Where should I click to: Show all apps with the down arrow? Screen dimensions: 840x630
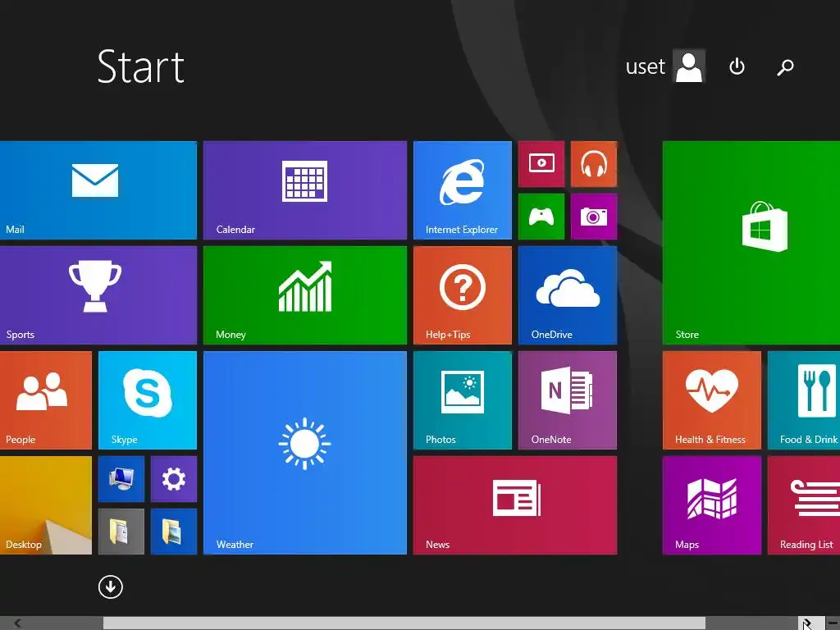[111, 587]
